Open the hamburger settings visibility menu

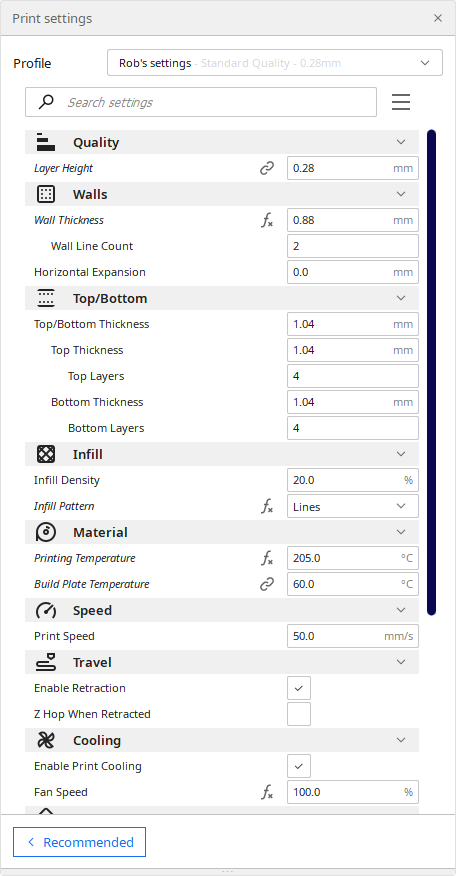[x=401, y=102]
